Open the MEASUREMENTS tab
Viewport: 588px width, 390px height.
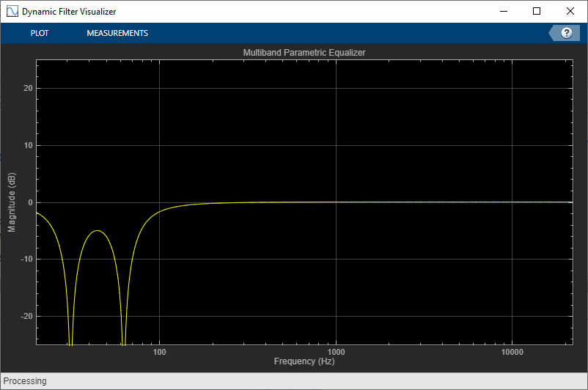[x=117, y=33]
